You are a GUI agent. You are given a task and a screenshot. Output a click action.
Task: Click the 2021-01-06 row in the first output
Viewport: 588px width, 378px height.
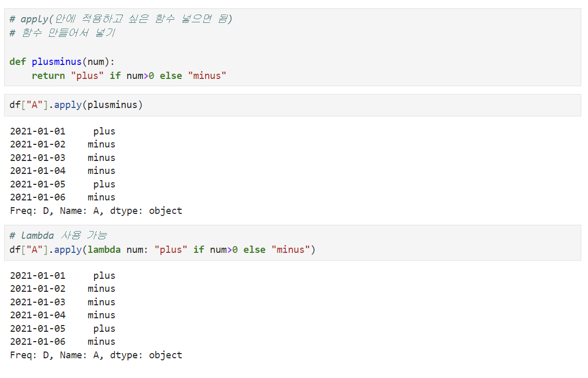click(63, 197)
